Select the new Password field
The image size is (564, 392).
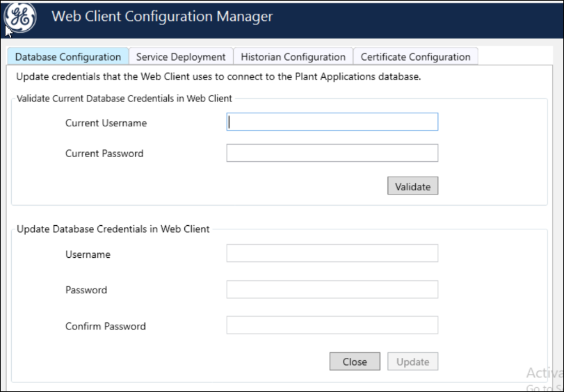[332, 290]
